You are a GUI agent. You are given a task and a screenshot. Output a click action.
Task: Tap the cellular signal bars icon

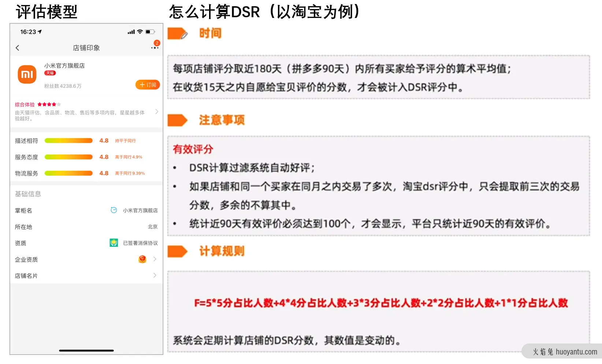tap(131, 32)
